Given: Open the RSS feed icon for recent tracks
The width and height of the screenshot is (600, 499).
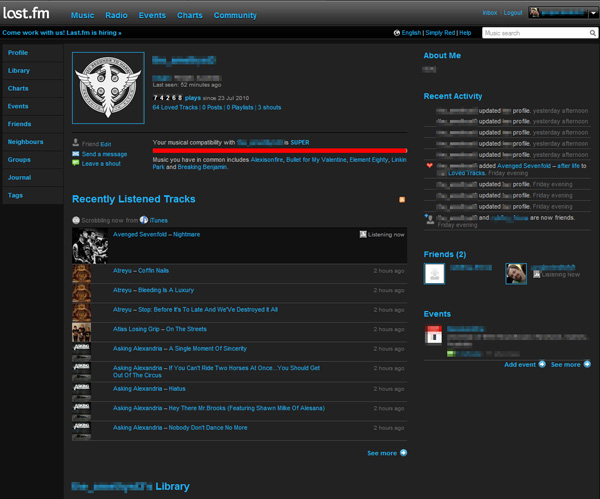Looking at the screenshot, I should (x=402, y=199).
